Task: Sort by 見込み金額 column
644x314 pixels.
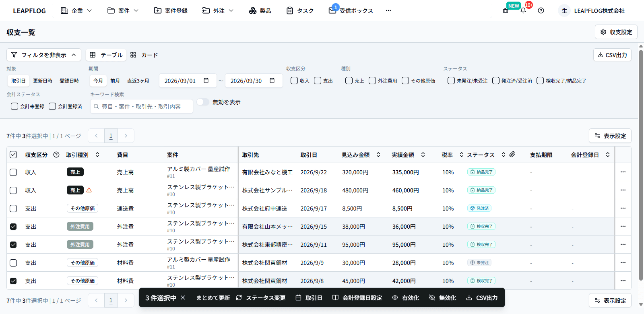Action: tap(378, 155)
